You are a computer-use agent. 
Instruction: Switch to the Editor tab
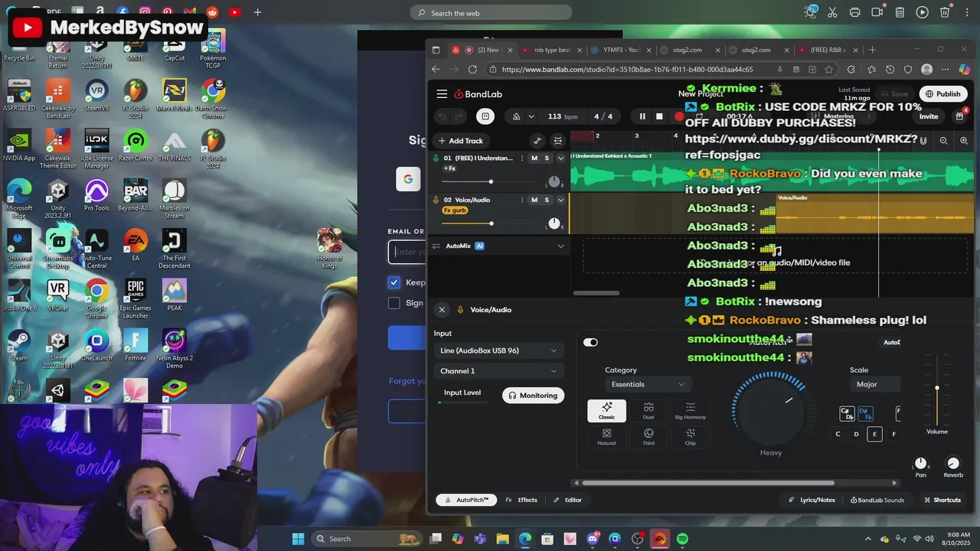click(x=567, y=500)
